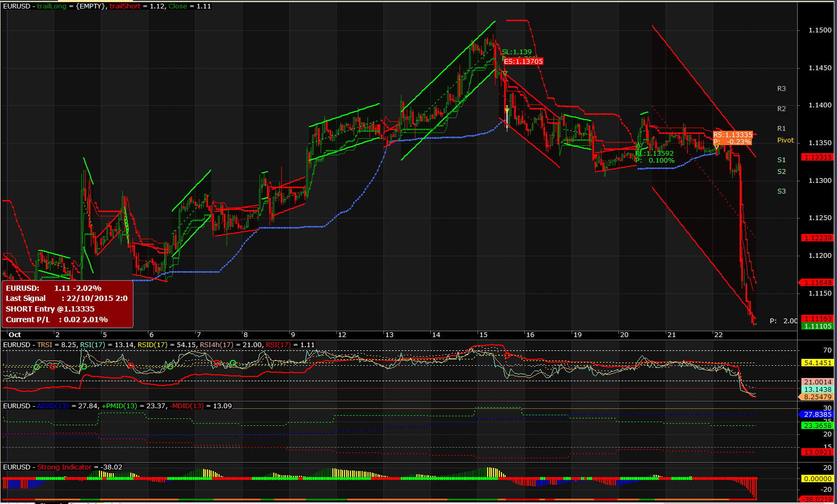Image resolution: width=837 pixels, height=504 pixels.
Task: Click the green RL:1.13592 label
Action: point(655,154)
